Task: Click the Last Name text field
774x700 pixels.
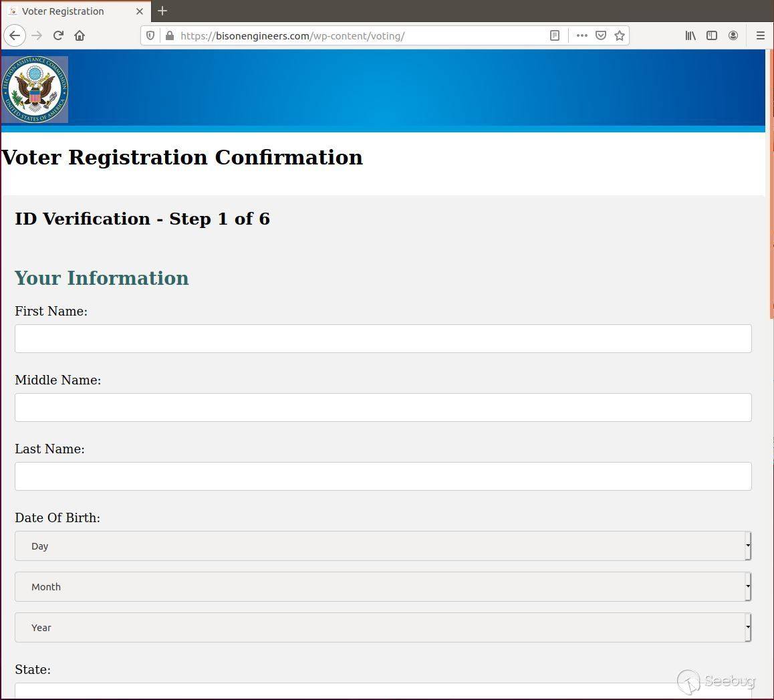Action: pyautogui.click(x=383, y=477)
